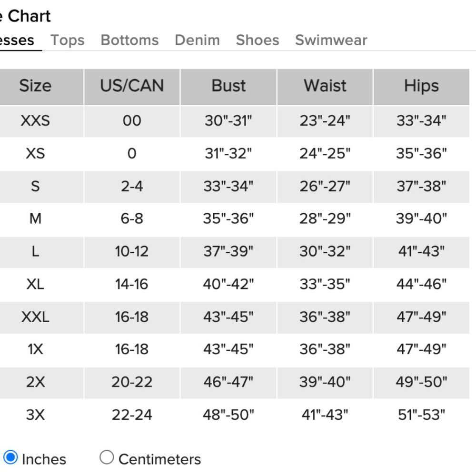Click the XXS size row label
Viewport: 476px width, 476px height.
[x=35, y=121]
